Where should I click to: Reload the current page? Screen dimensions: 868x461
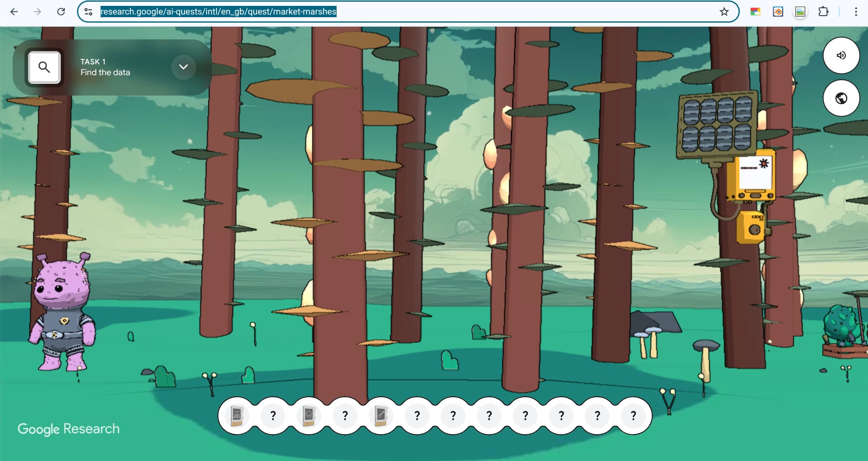click(61, 12)
